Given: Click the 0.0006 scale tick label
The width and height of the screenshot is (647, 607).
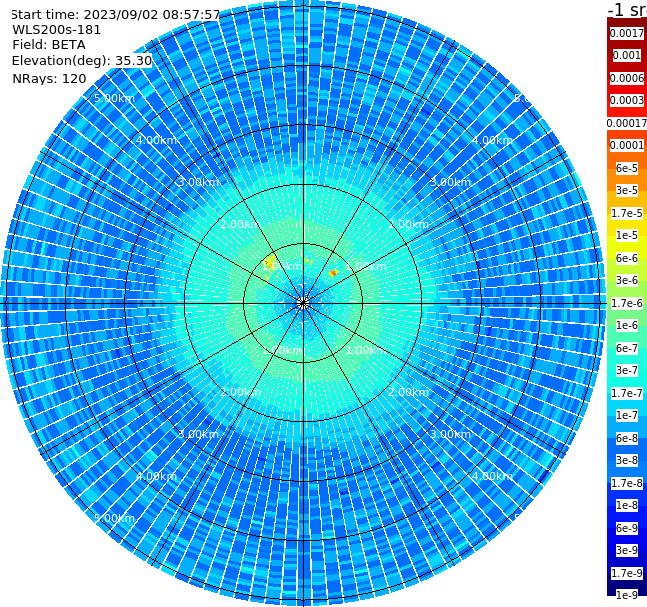Looking at the screenshot, I should 627,78.
